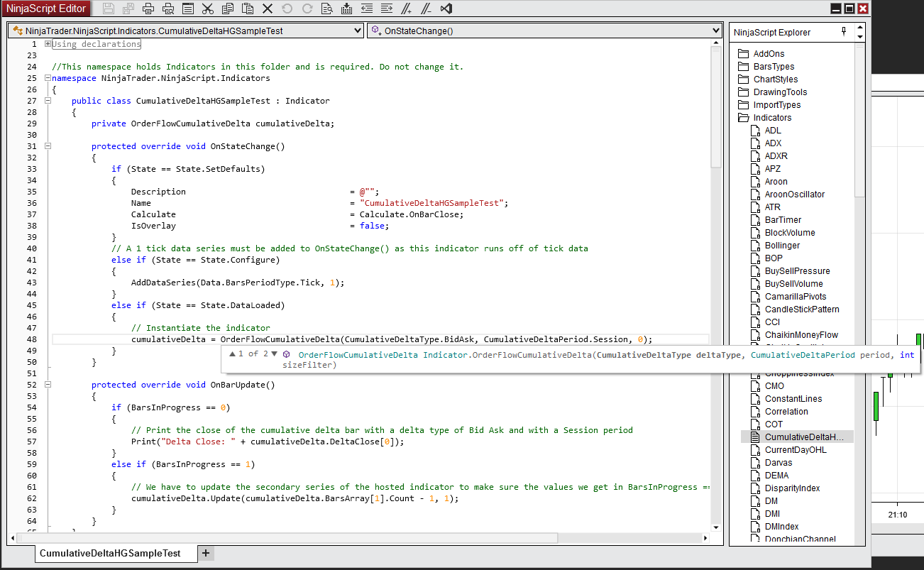
Task: Decrease indent of the selected lines
Action: (367, 9)
